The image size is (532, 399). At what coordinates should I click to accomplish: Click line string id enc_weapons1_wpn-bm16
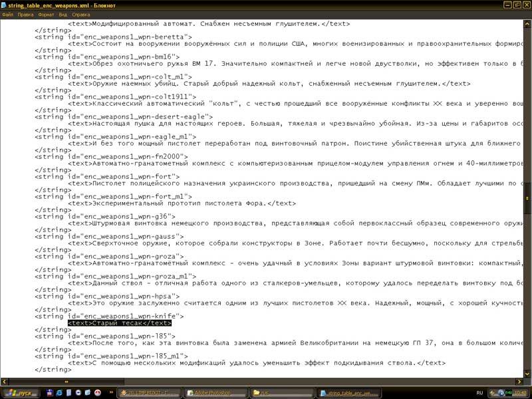point(107,57)
